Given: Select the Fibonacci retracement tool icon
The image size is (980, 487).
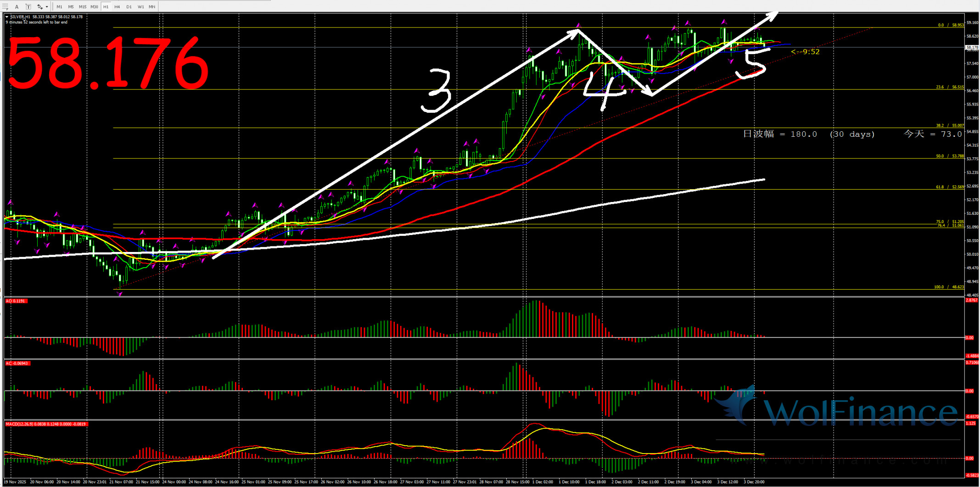Looking at the screenshot, I should pos(5,6).
